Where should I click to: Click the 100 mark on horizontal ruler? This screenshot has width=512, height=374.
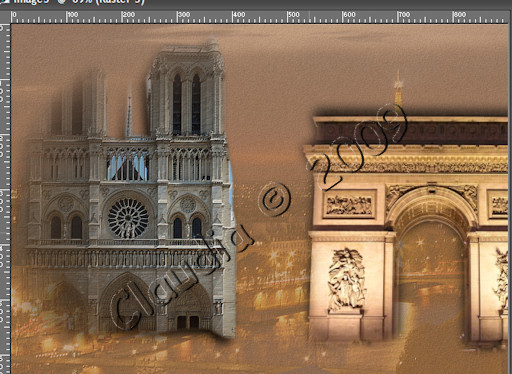pos(73,15)
